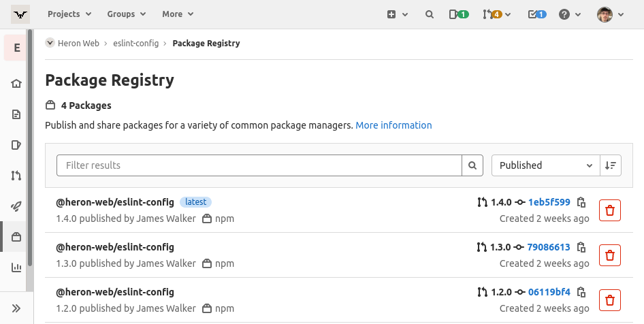This screenshot has height=324, width=644.
Task: Open commit 06119bf4
Action: click(x=549, y=292)
